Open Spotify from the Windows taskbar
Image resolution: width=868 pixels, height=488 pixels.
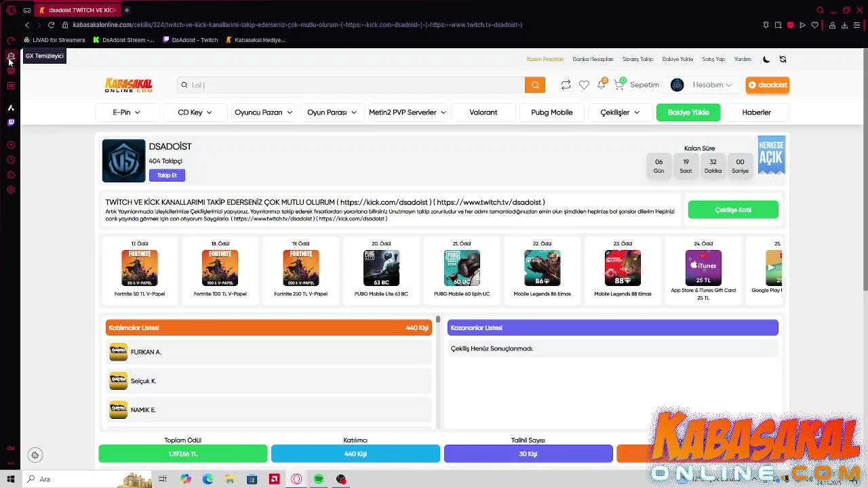coord(319,479)
